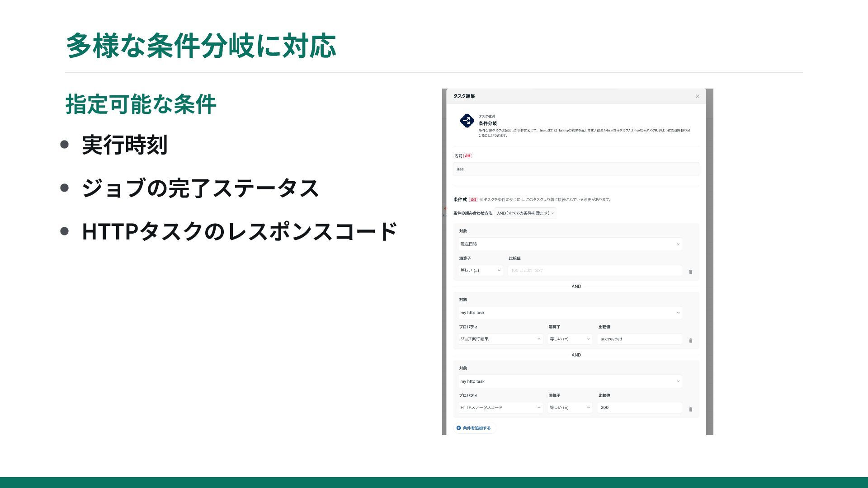The height and width of the screenshot is (488, 868).
Task: Open the プロパティ dropdown showing HTTPステータスコード
Action: [500, 408]
